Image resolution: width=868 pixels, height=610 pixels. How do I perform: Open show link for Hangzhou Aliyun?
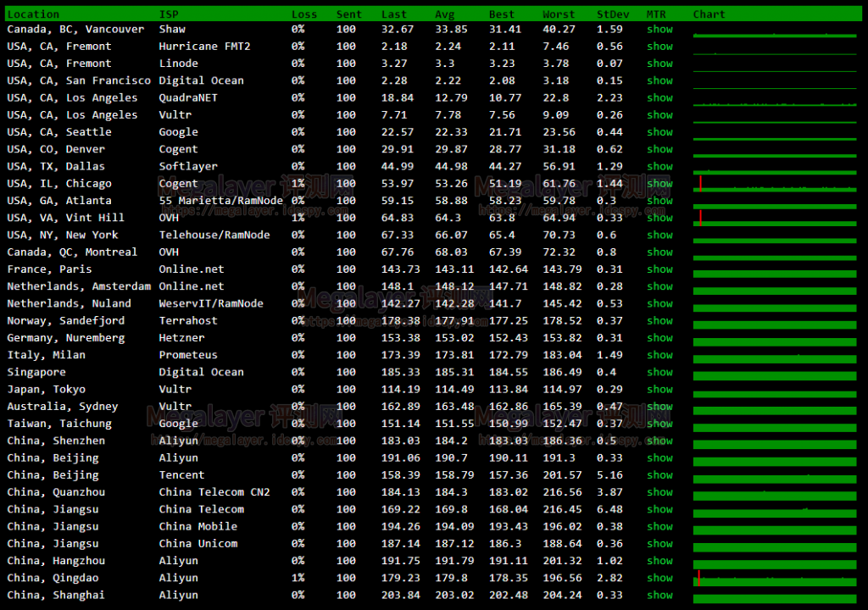(659, 562)
